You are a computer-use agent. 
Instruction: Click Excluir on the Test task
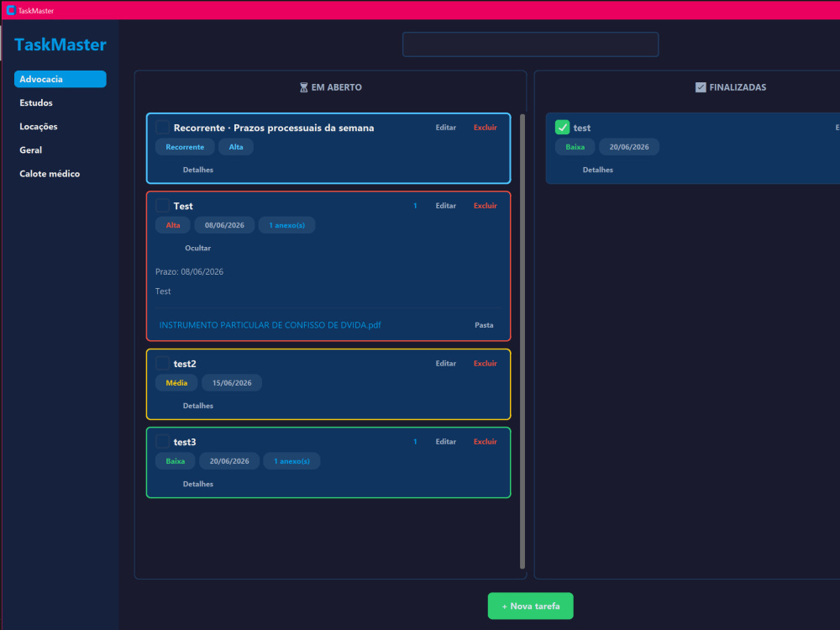click(486, 206)
